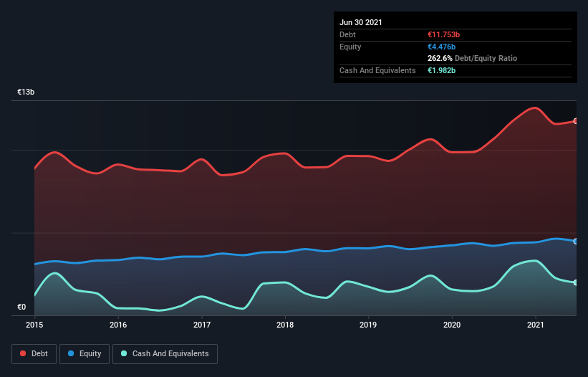The image size is (588, 377).
Task: Click the blue dot in Equity legend
Action: [71, 353]
